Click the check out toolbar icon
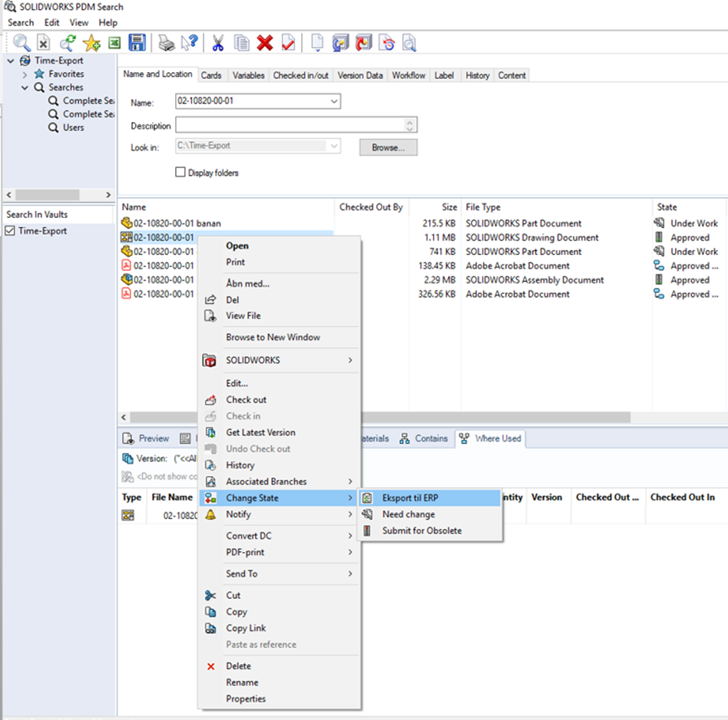The height and width of the screenshot is (720, 728). pyautogui.click(x=340, y=43)
